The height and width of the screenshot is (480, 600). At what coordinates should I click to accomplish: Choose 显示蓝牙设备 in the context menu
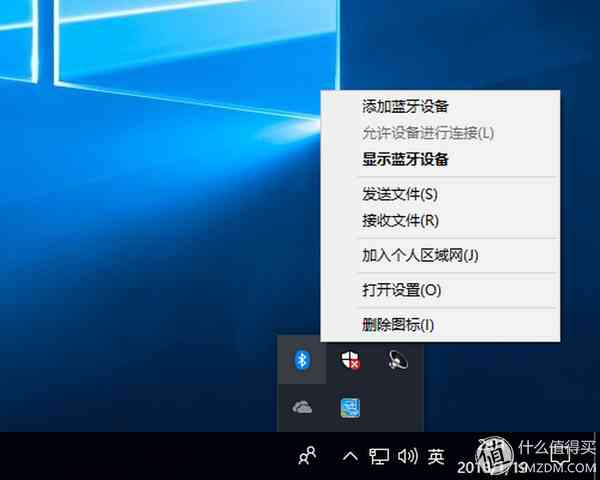point(405,159)
